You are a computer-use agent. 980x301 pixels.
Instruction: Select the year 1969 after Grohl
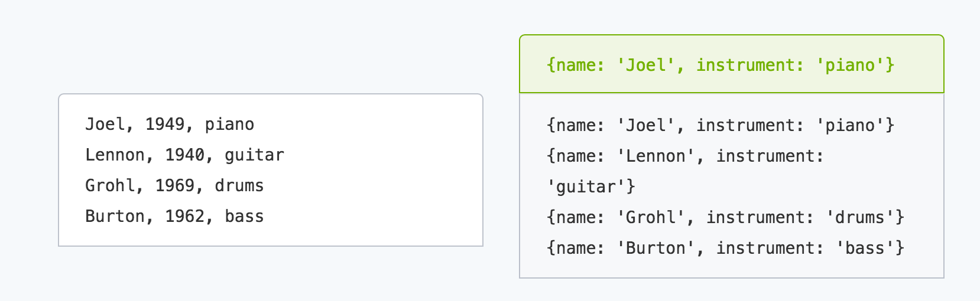pos(175,185)
